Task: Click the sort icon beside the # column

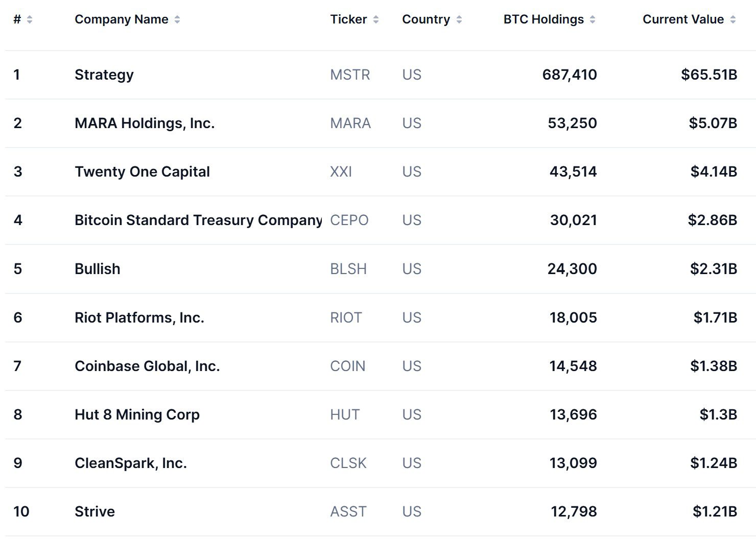Action: tap(30, 19)
